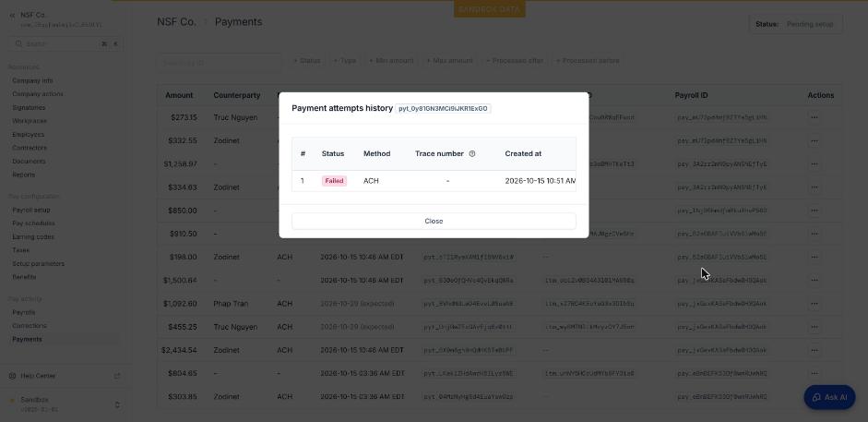Add a Processed after filter

click(x=515, y=60)
